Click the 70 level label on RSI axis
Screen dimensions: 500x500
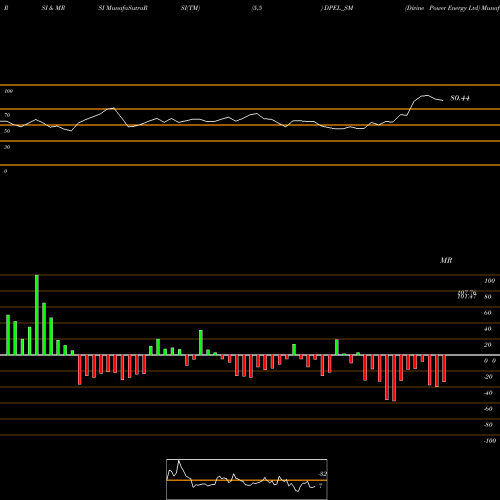coord(7,115)
